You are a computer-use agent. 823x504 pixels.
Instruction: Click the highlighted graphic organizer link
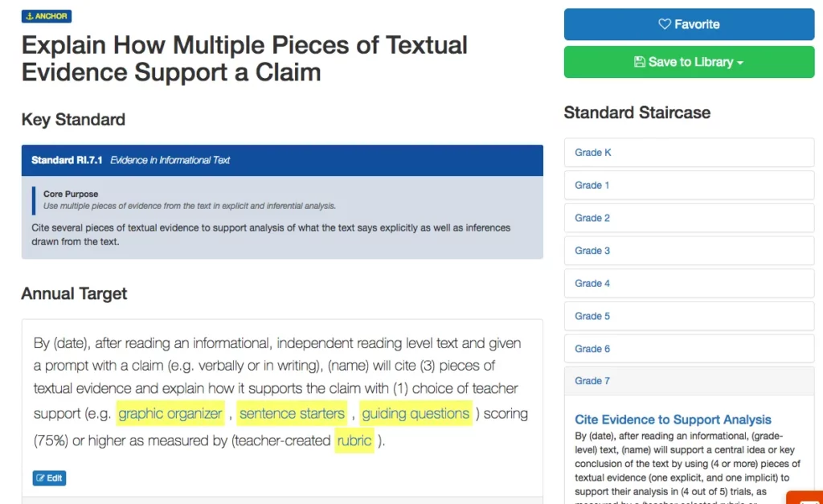pyautogui.click(x=170, y=414)
